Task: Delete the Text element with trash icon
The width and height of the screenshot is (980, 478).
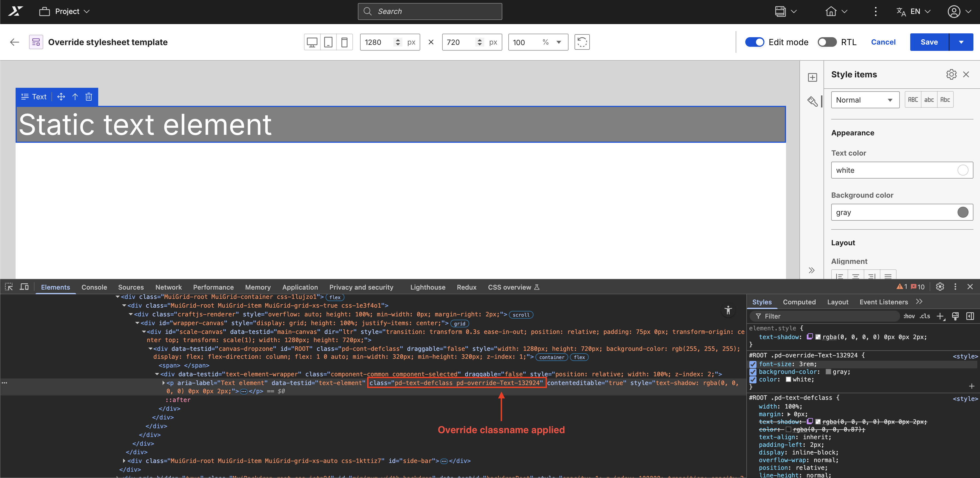Action: (89, 97)
